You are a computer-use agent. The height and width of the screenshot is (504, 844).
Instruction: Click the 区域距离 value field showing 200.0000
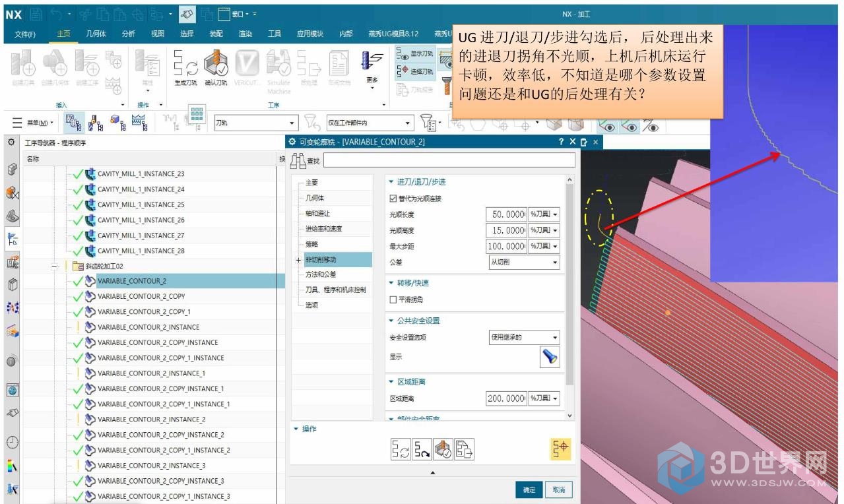(507, 398)
